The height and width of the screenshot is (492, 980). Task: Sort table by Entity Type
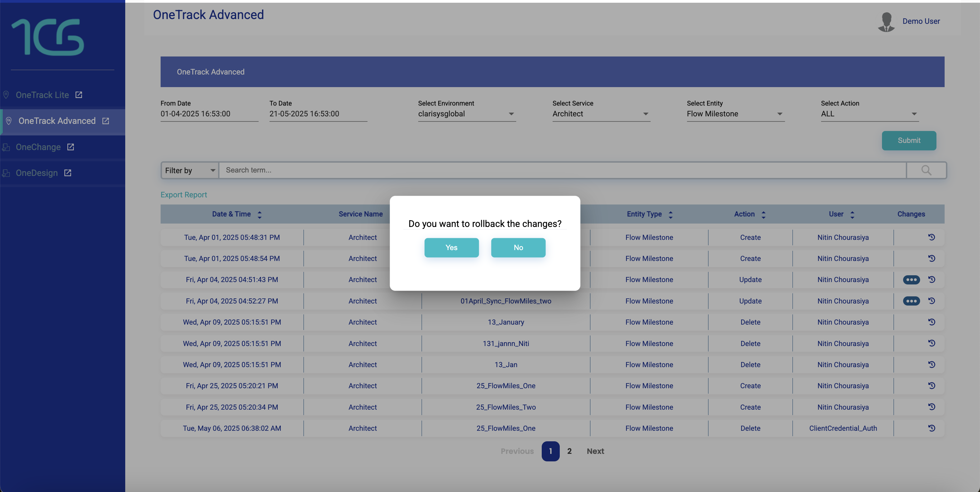(670, 215)
